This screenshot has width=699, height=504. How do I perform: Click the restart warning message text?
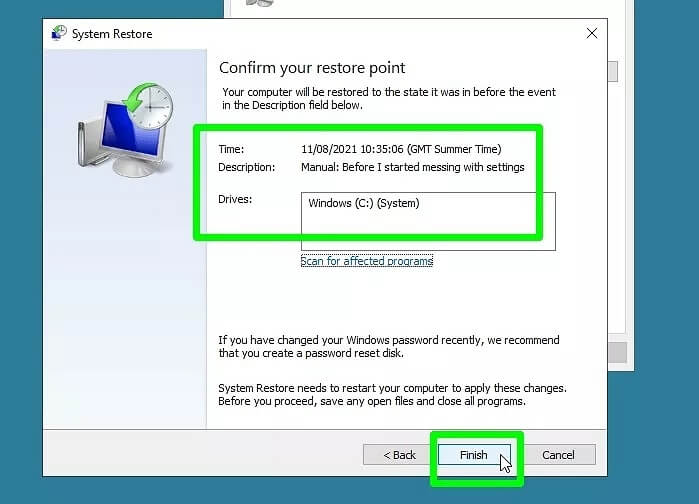[x=392, y=394]
